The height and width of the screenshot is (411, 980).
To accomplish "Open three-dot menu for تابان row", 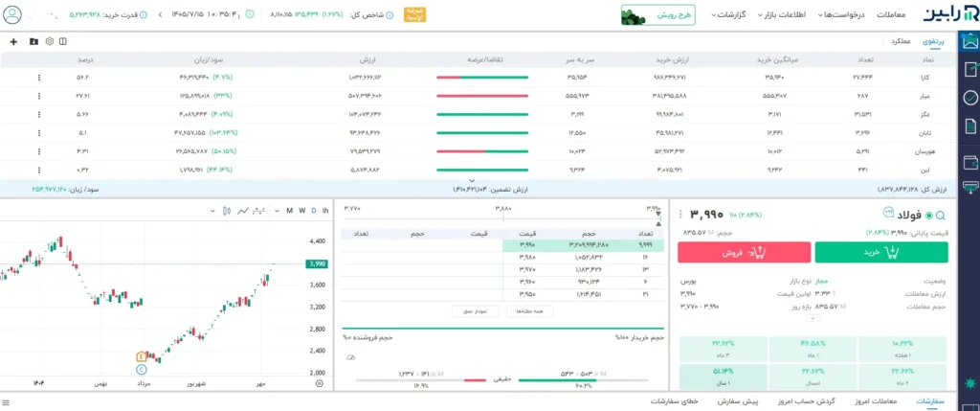I will click(x=38, y=132).
